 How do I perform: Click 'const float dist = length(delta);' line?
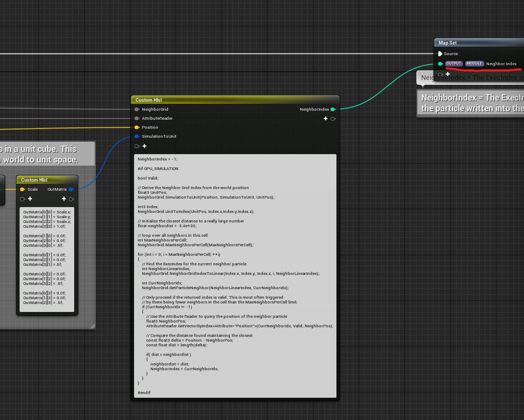click(176, 345)
